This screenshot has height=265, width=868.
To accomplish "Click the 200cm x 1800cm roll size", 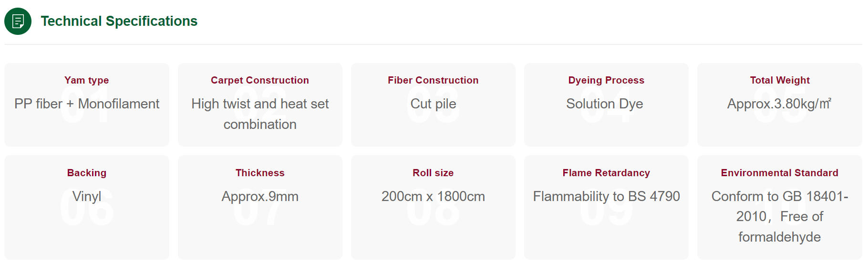I will tap(433, 196).
